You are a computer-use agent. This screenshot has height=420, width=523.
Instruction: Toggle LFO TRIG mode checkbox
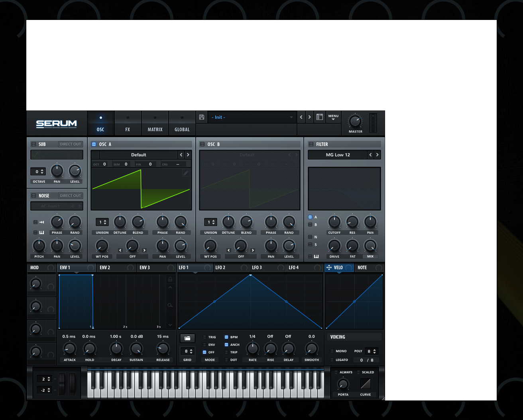(x=204, y=337)
